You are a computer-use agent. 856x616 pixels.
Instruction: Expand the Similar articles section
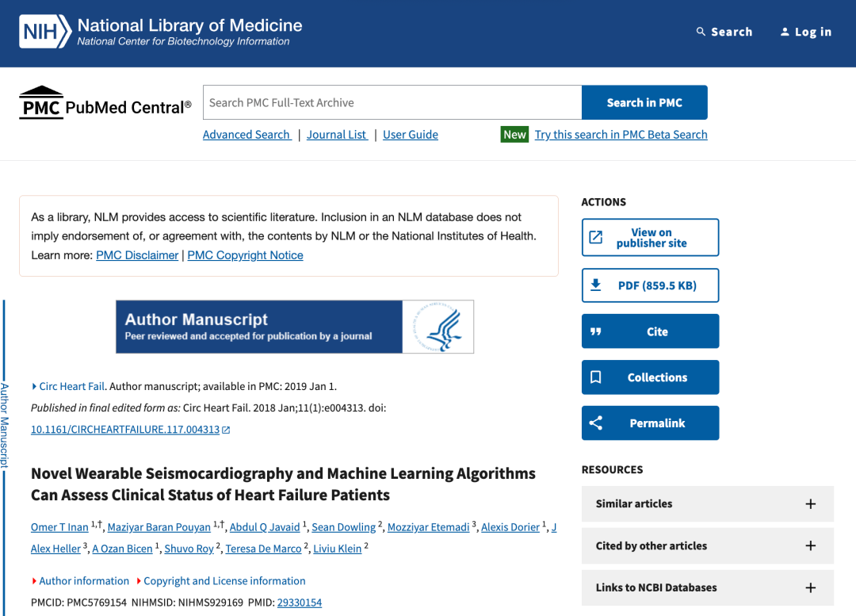(811, 504)
